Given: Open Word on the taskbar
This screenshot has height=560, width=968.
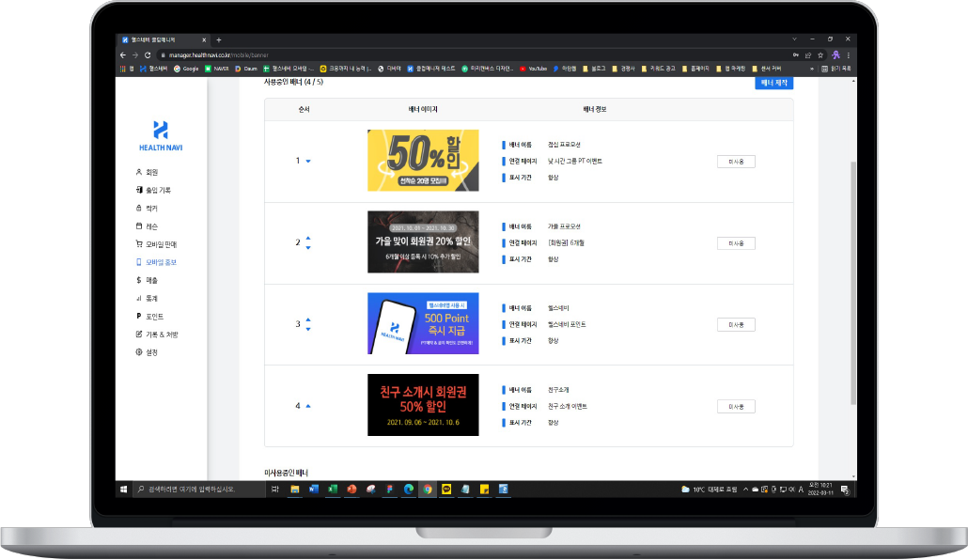Looking at the screenshot, I should pos(314,490).
